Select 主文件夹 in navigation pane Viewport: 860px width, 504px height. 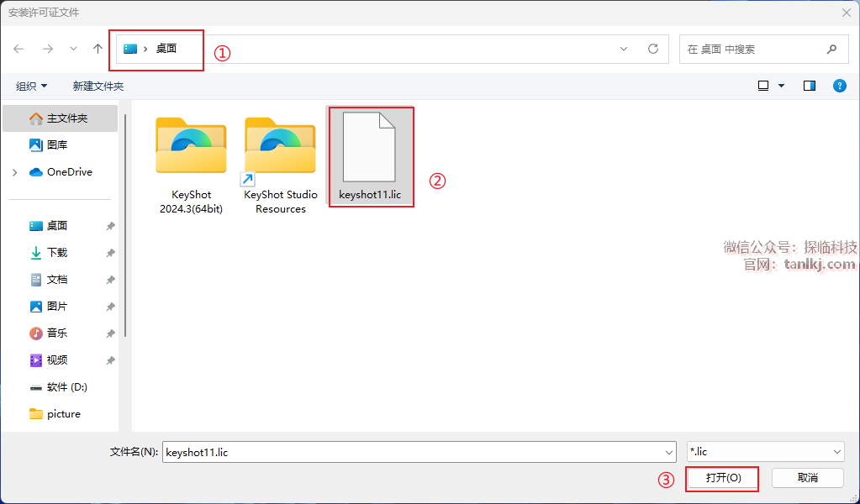pos(61,118)
